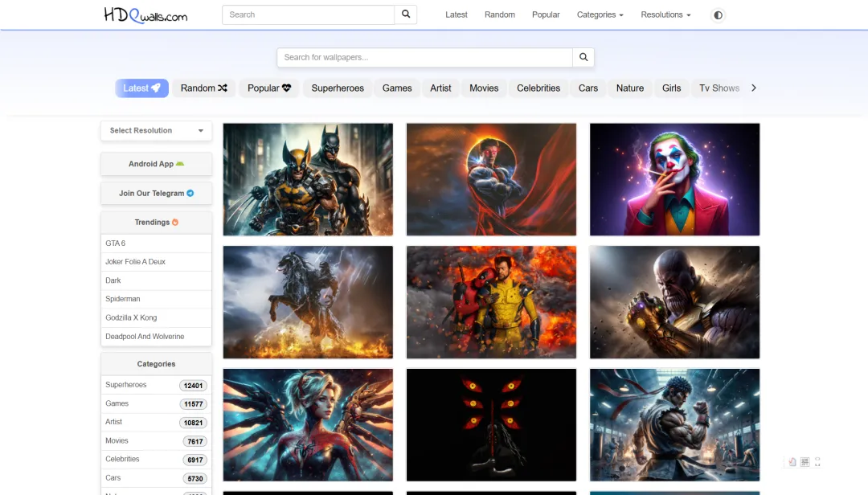Viewport: 868px width, 495px height.
Task: Open the Deadpool and Wolverine fire wallpaper
Action: tap(491, 302)
